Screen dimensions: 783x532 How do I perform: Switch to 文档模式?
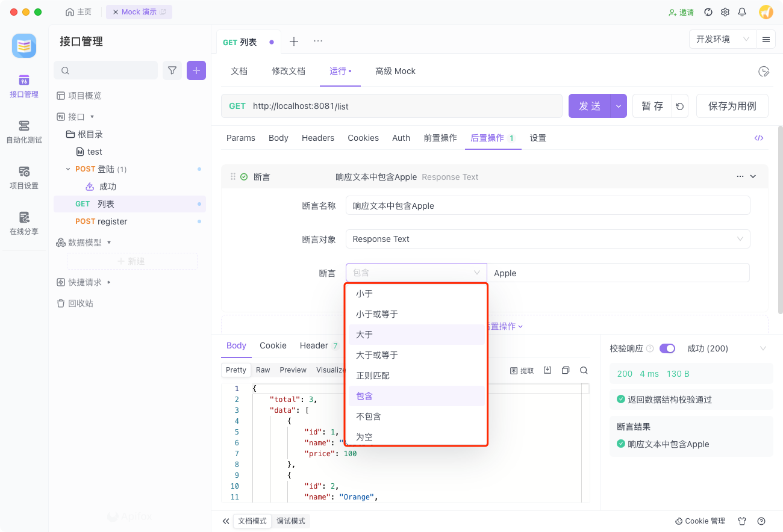click(252, 521)
